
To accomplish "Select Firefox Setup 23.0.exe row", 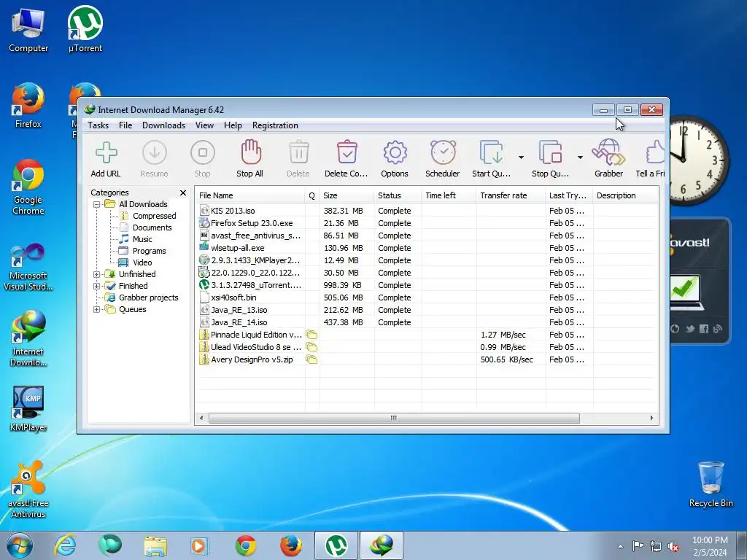I will click(426, 223).
